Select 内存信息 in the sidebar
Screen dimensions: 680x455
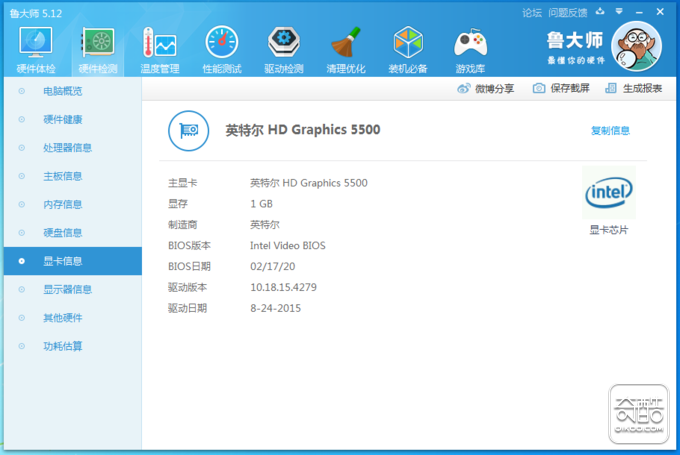73,204
